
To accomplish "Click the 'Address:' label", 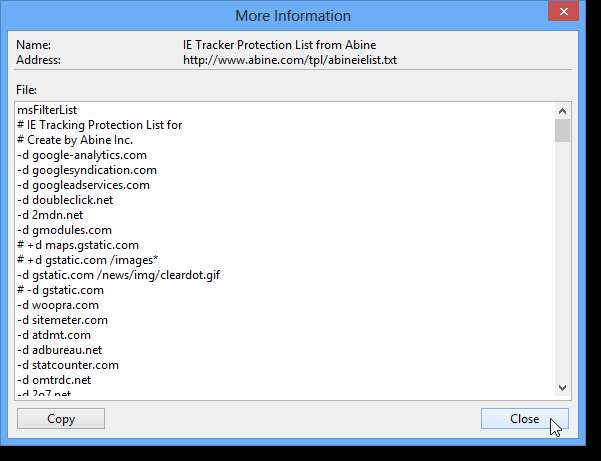I will tap(38, 60).
